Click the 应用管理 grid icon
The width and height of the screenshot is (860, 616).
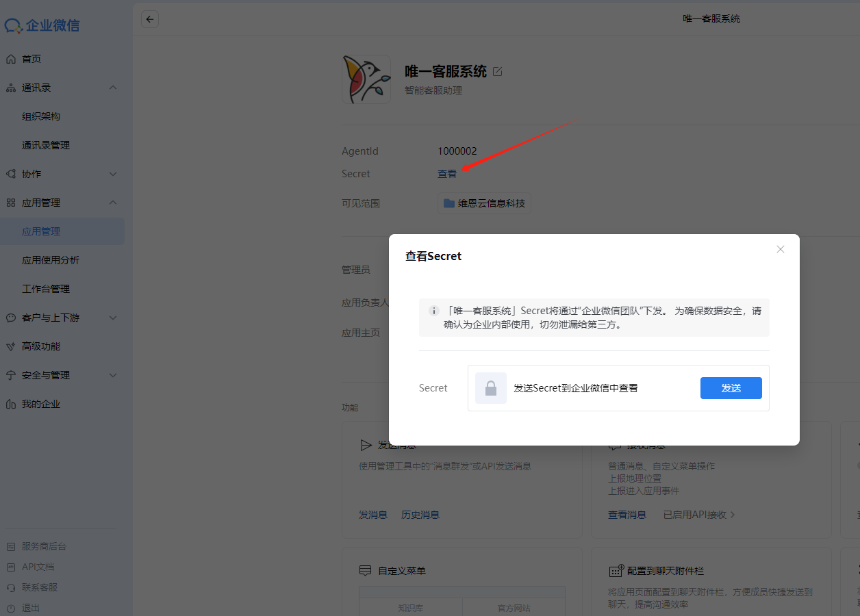[11, 203]
